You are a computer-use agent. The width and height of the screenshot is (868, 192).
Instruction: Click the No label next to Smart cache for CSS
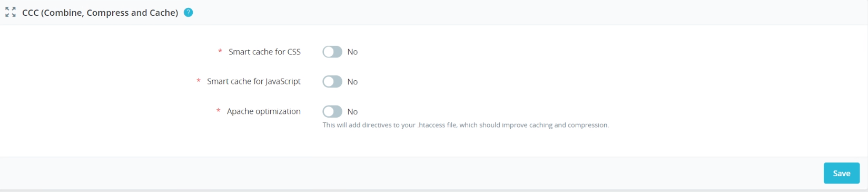[x=352, y=52]
